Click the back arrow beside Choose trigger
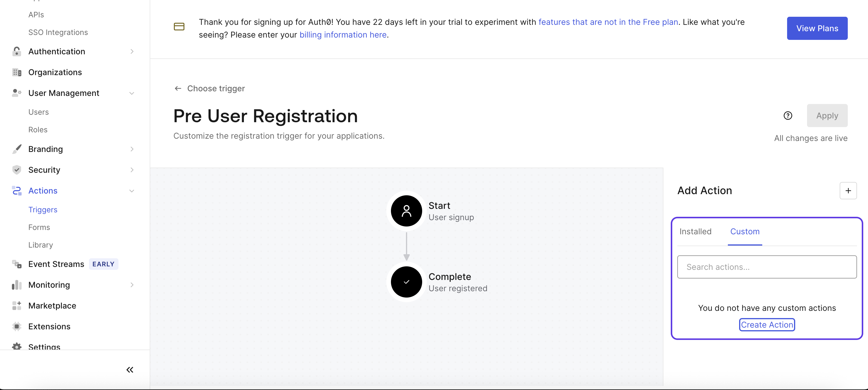 pyautogui.click(x=178, y=88)
